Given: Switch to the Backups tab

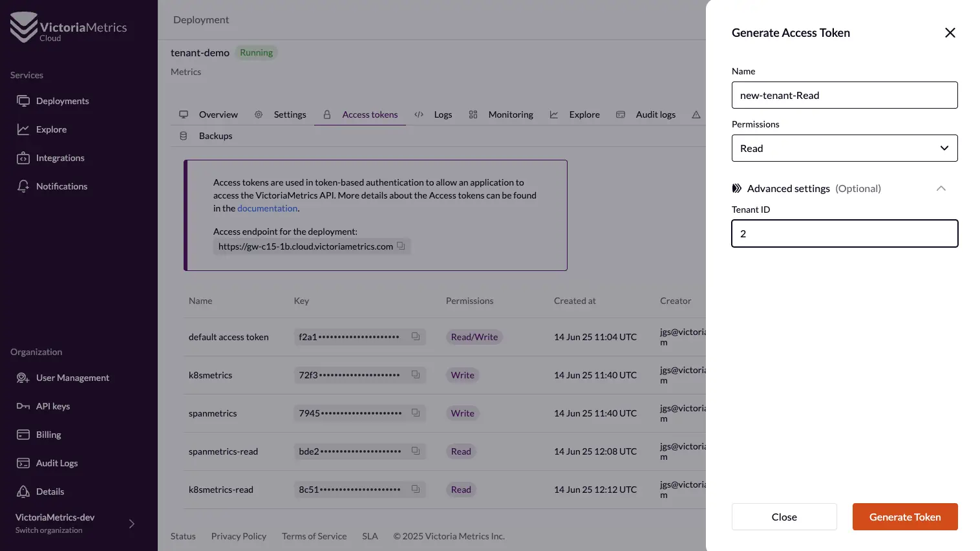Looking at the screenshot, I should [x=206, y=136].
